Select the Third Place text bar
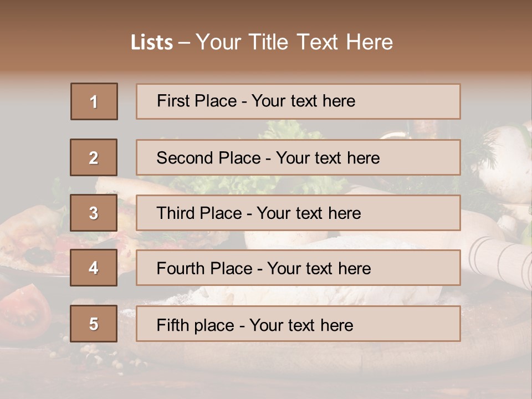 click(x=298, y=213)
